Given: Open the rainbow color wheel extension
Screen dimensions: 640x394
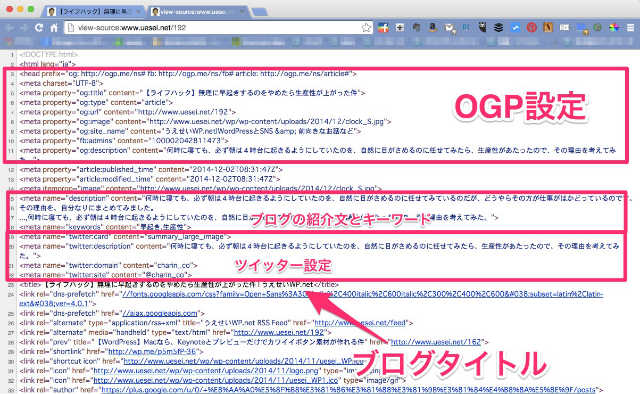Looking at the screenshot, I should [x=614, y=28].
